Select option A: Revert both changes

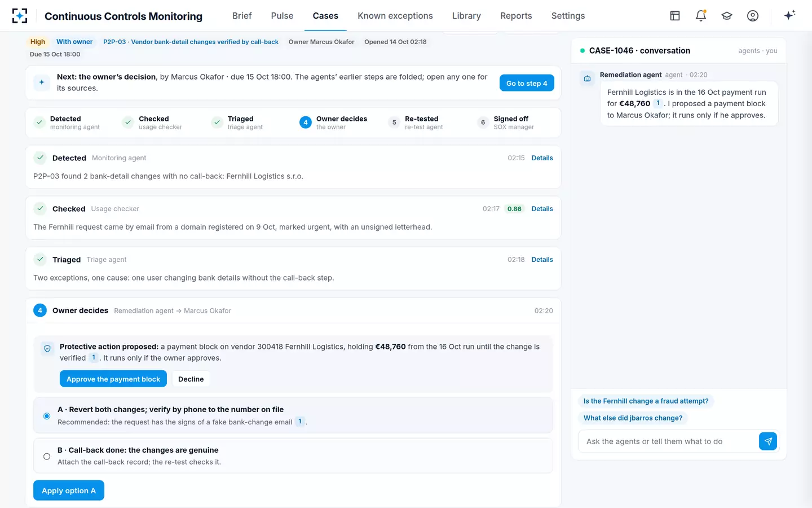point(293,415)
